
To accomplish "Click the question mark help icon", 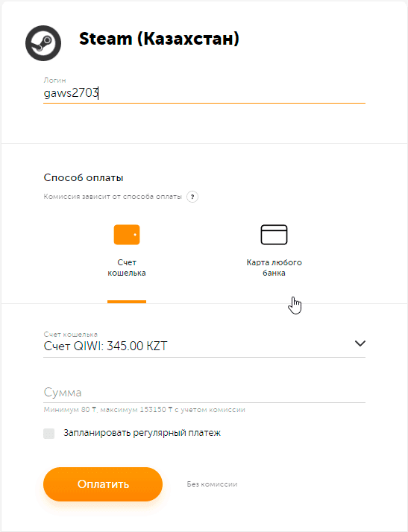I will click(192, 197).
